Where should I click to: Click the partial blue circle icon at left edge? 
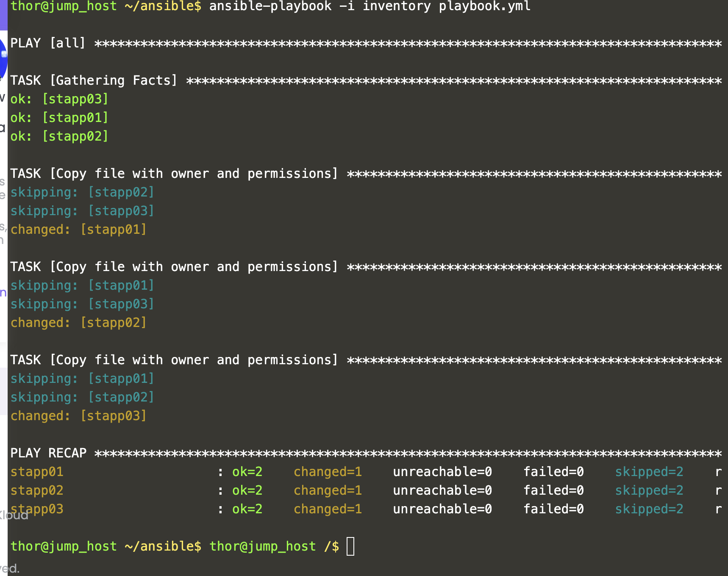click(3, 59)
